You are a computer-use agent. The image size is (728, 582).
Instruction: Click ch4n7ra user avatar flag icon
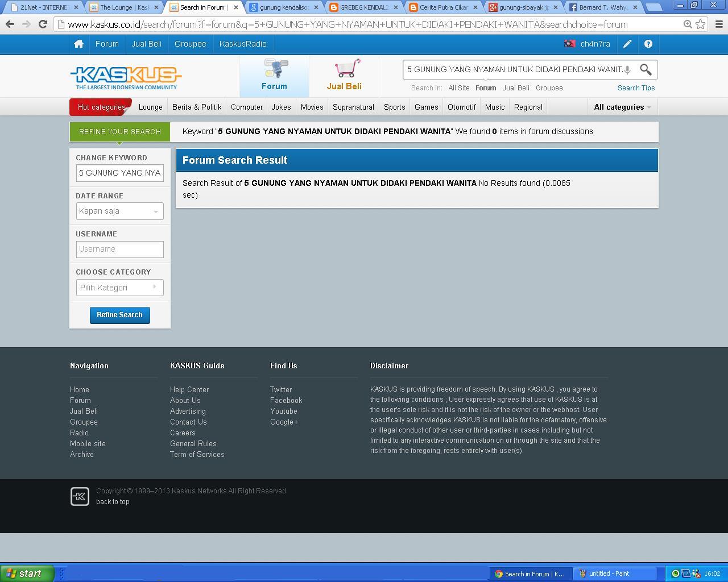(x=569, y=44)
